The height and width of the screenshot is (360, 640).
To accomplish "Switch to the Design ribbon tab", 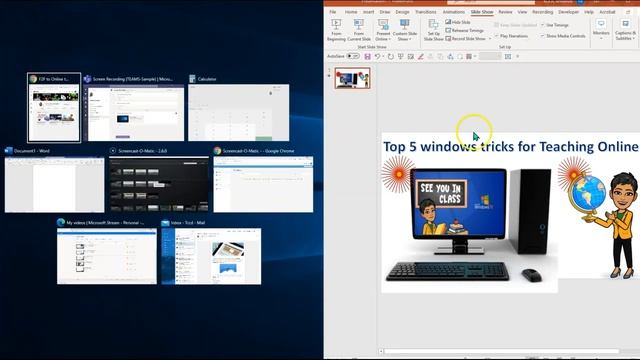I will [x=402, y=12].
